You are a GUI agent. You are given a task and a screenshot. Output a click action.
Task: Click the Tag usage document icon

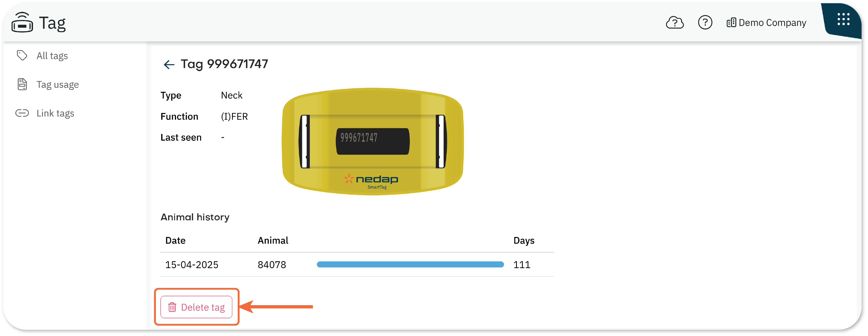[x=22, y=84]
